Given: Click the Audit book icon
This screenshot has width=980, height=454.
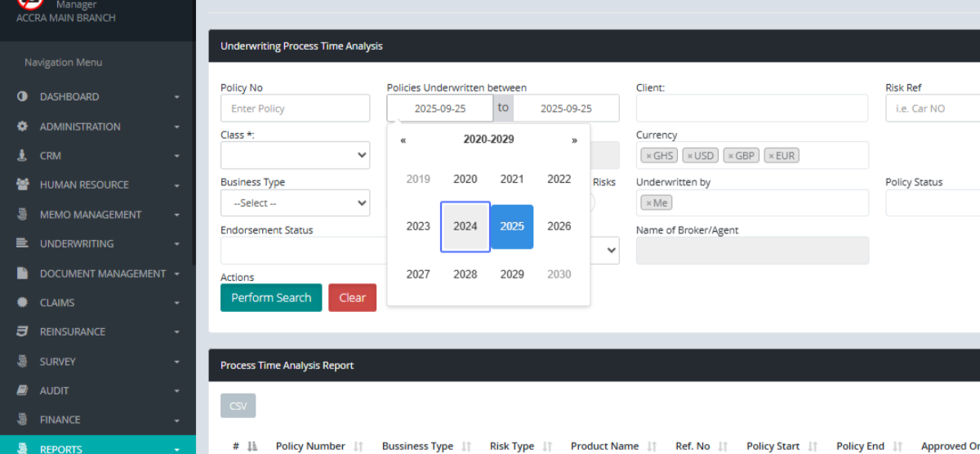Looking at the screenshot, I should coord(22,390).
